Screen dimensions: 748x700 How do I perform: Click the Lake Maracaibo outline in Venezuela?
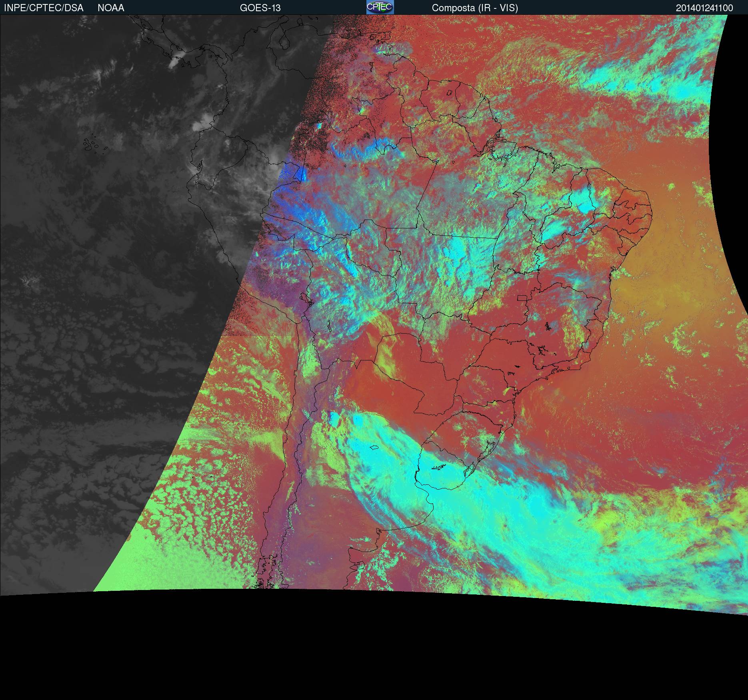pyautogui.click(x=284, y=41)
